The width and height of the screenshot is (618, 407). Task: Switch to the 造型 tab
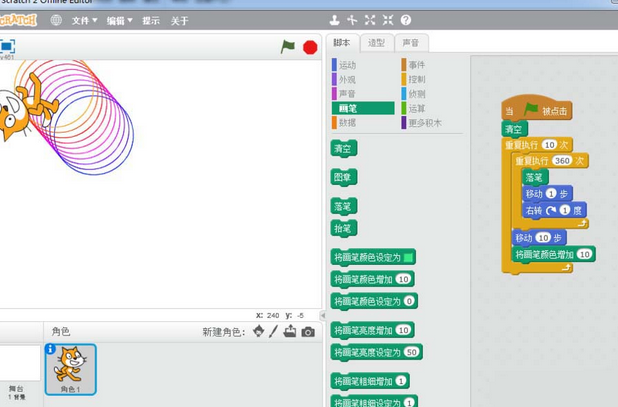tap(376, 43)
